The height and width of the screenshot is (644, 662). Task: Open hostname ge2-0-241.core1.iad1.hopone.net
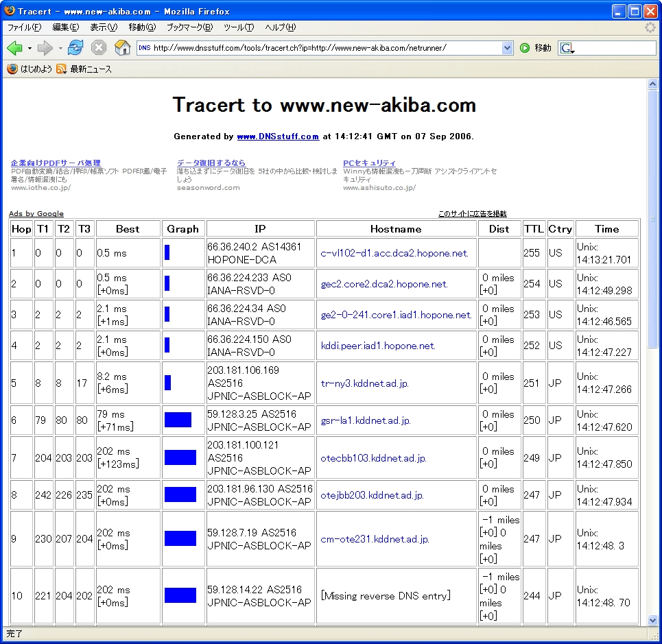click(x=396, y=315)
